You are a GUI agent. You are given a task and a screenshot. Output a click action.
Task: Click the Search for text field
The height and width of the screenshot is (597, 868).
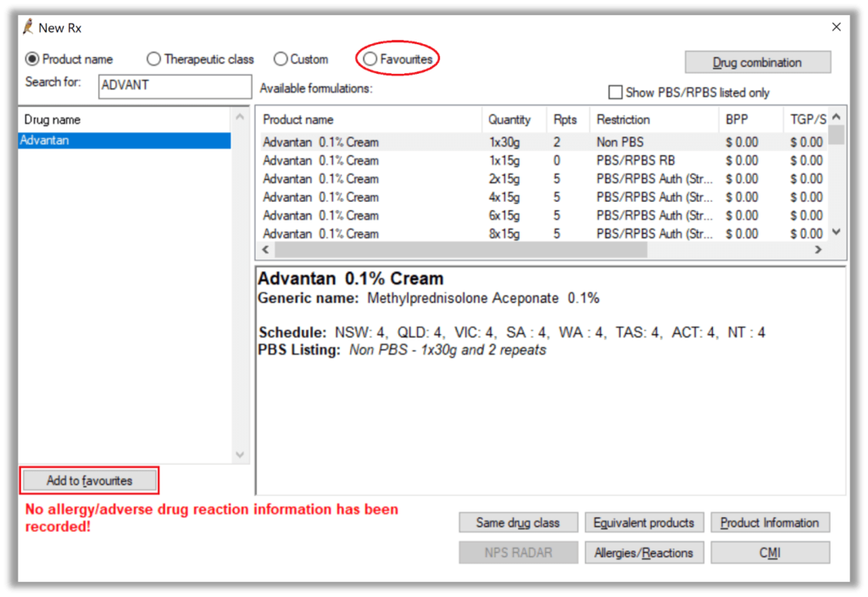(175, 86)
